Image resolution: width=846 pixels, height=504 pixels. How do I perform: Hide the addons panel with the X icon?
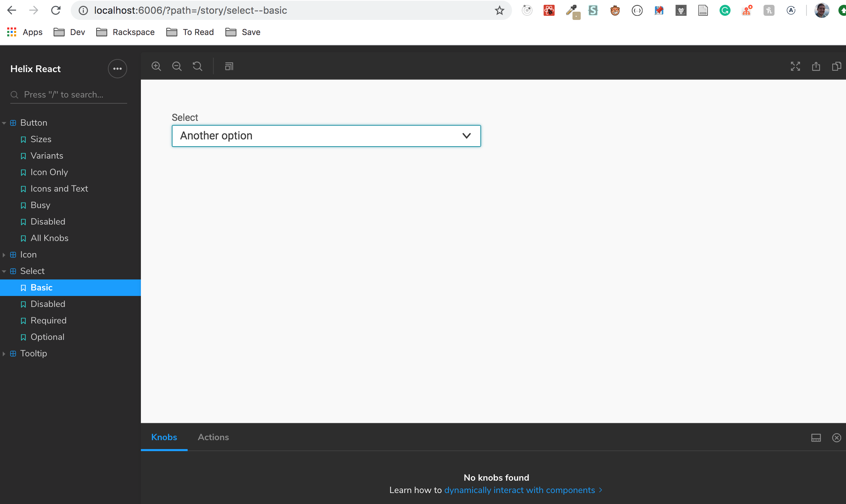(x=836, y=437)
